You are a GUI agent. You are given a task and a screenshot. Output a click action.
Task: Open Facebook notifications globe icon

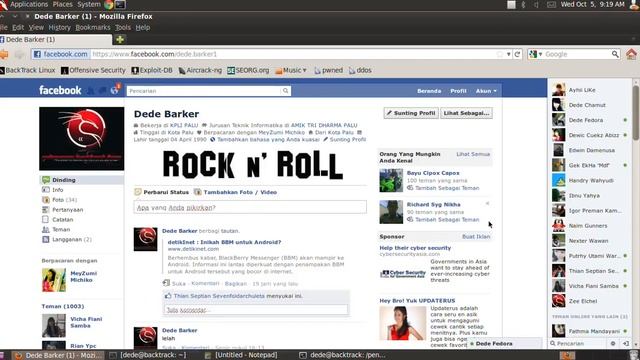click(x=114, y=90)
